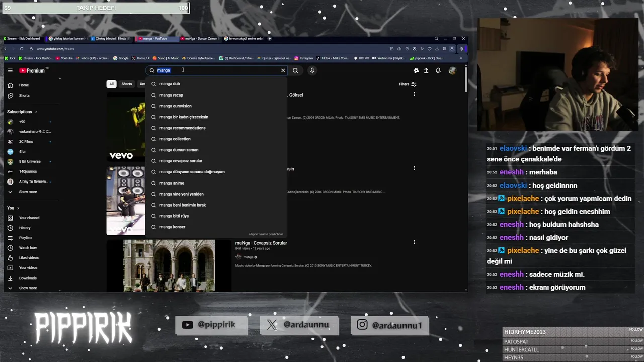Click the YouTube Premium logo
The image size is (644, 362).
(32, 71)
